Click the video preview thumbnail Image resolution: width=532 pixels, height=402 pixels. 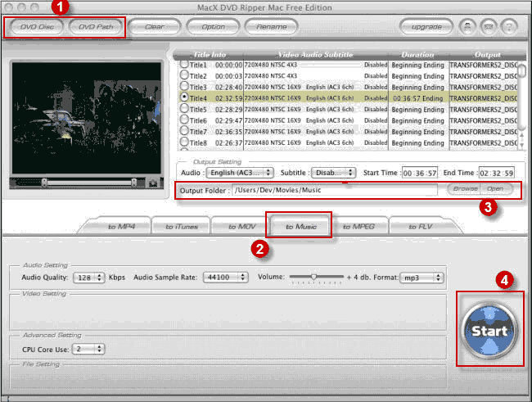coord(87,118)
